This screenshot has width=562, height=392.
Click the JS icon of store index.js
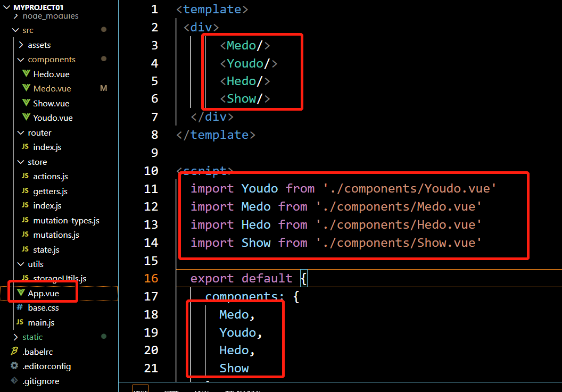point(25,205)
